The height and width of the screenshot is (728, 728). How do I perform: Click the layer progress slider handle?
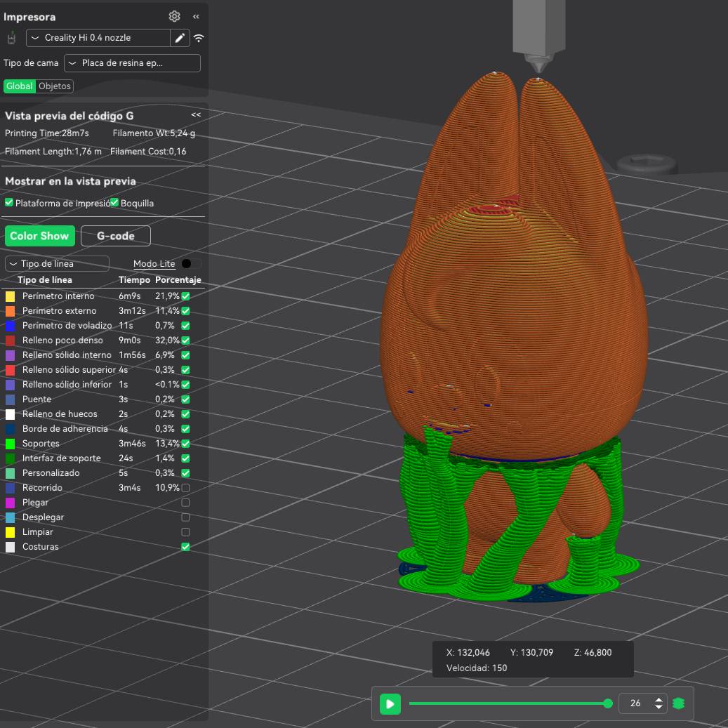[x=608, y=703]
